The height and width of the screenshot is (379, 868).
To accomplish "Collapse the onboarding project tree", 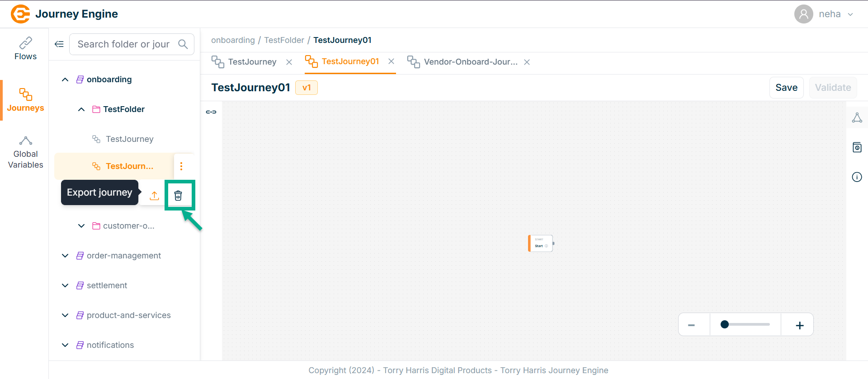I will pos(65,80).
